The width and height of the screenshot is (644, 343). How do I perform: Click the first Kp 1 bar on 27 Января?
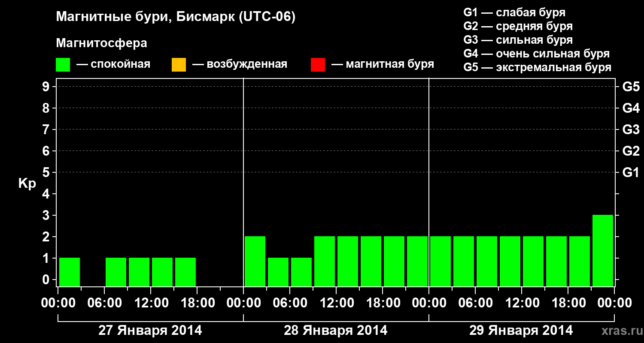click(x=70, y=272)
